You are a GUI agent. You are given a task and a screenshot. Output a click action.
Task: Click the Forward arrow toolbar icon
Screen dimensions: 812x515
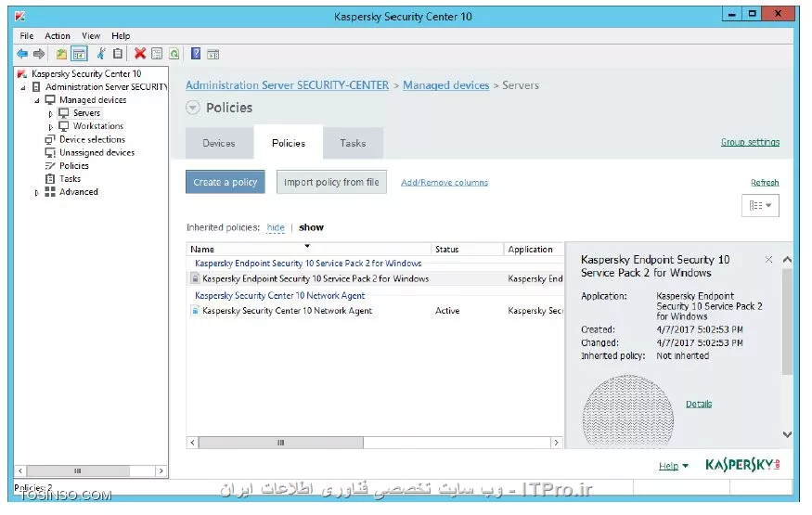39,54
